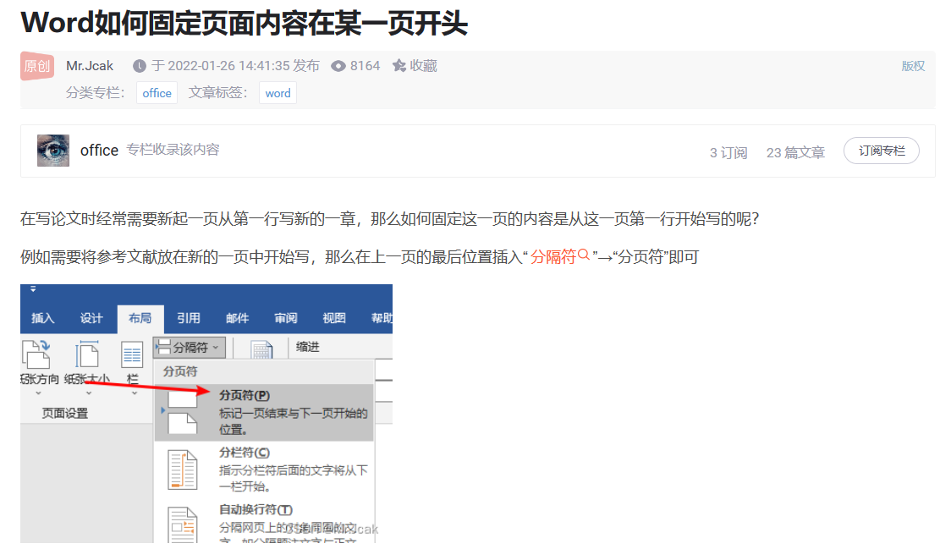The width and height of the screenshot is (951, 560).
Task: Click the line numbers icon beside 分隔符
Action: [261, 349]
